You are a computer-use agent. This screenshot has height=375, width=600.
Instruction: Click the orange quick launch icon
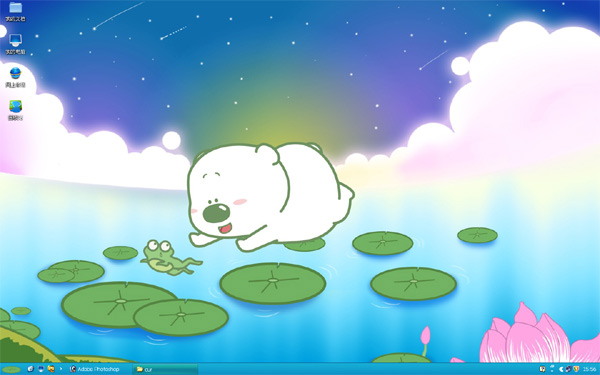[x=51, y=369]
